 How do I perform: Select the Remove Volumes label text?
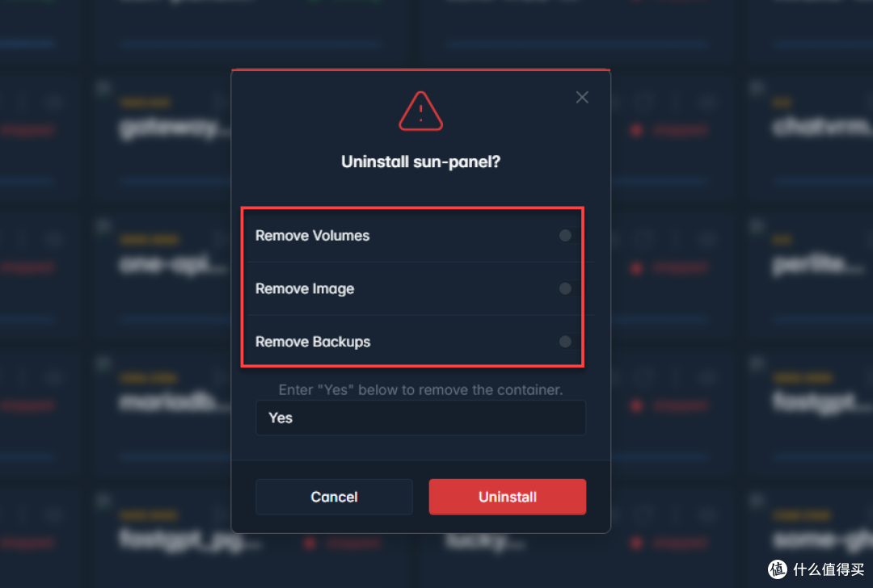coord(312,235)
